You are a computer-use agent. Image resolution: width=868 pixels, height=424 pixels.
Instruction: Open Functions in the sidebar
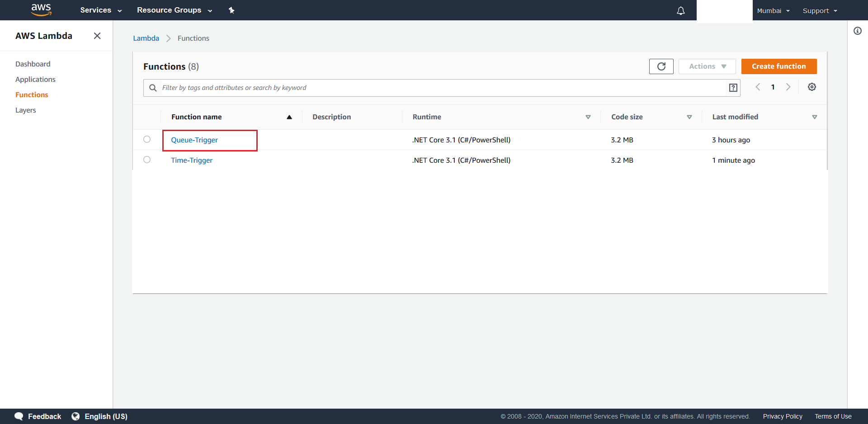tap(32, 94)
